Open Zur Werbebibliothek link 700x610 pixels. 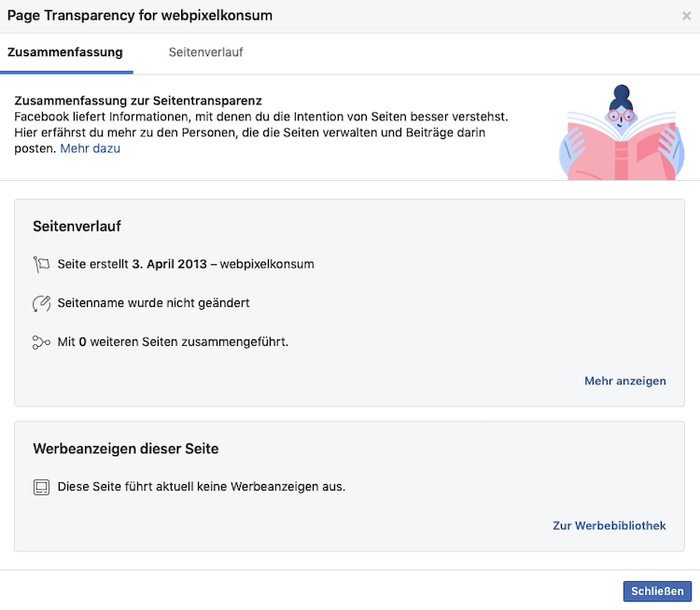(x=609, y=525)
